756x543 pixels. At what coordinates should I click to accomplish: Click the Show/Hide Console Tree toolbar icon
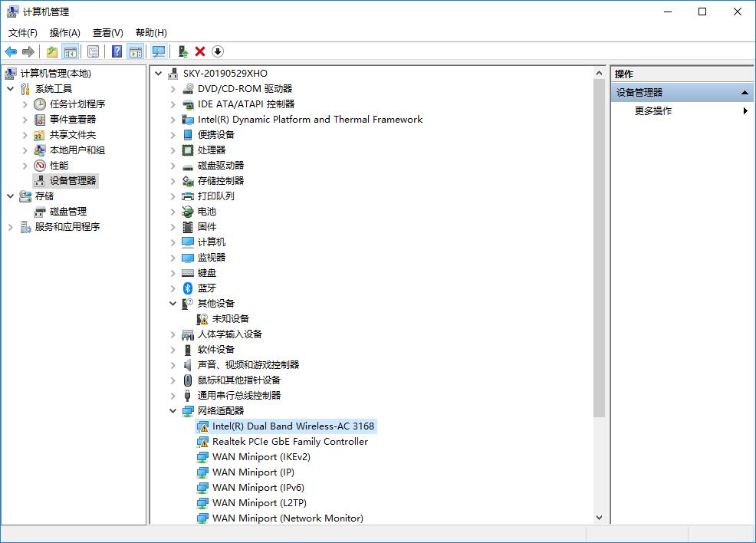(69, 51)
